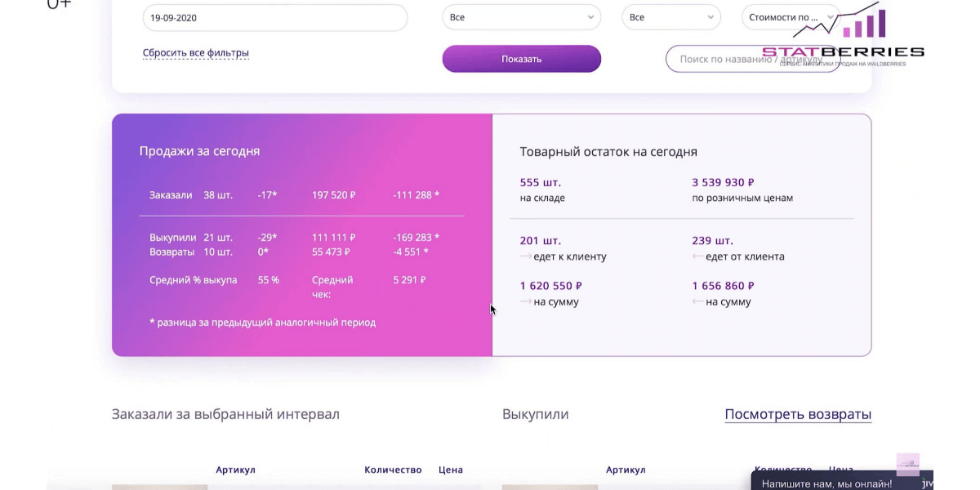This screenshot has height=490, width=980.
Task: Click the right arrow icon beside 'едет к клиенту'
Action: tap(525, 256)
